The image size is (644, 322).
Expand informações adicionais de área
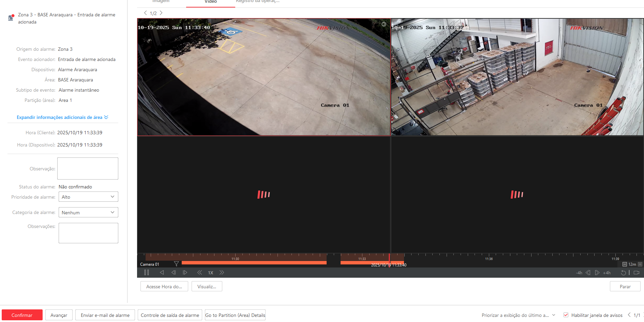click(x=62, y=117)
